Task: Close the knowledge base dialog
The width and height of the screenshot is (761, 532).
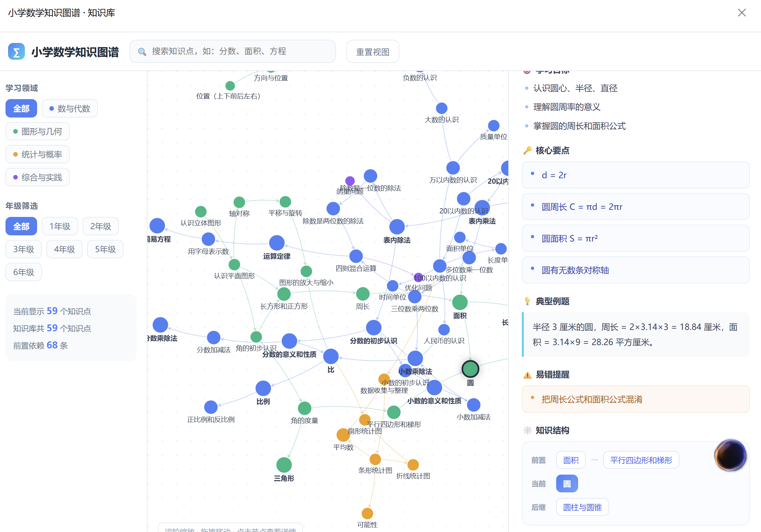Action: click(x=742, y=13)
